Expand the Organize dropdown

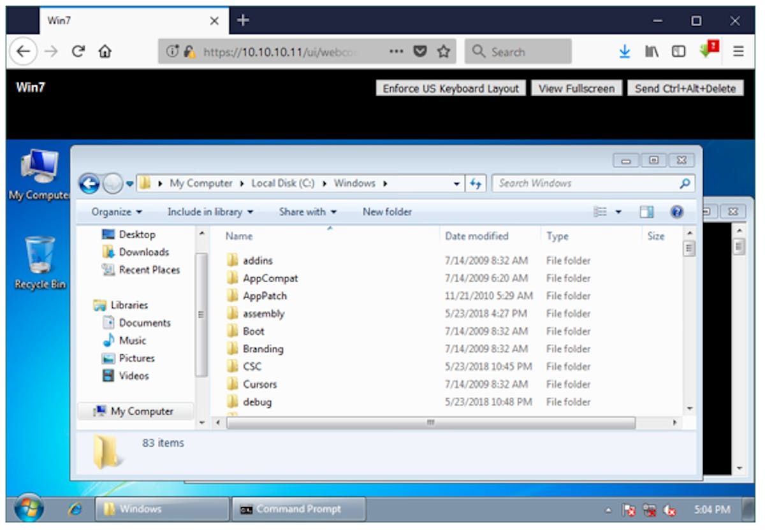click(x=117, y=212)
